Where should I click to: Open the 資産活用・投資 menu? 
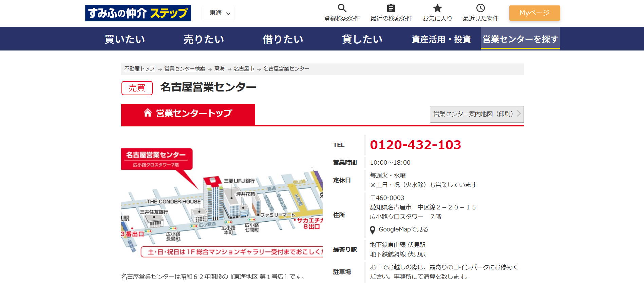pyautogui.click(x=441, y=39)
